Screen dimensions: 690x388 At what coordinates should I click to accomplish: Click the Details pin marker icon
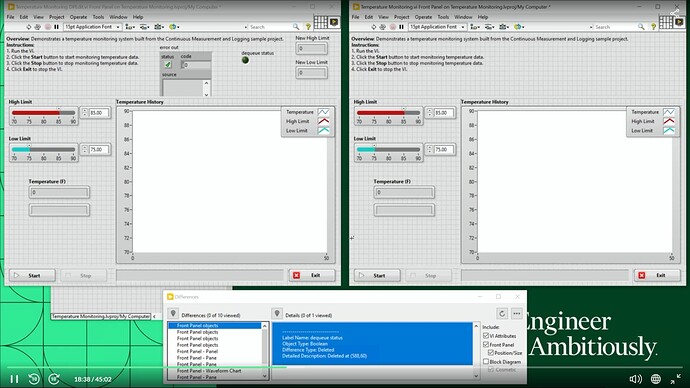277,314
